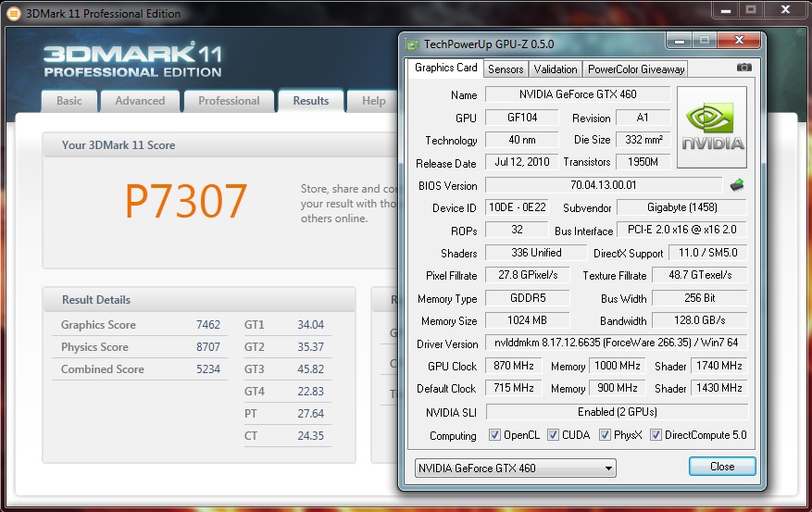Viewport: 812px width, 512px height.
Task: Open the NVIDIA GeForce GTX 460 GPU dropdown
Action: coord(516,468)
